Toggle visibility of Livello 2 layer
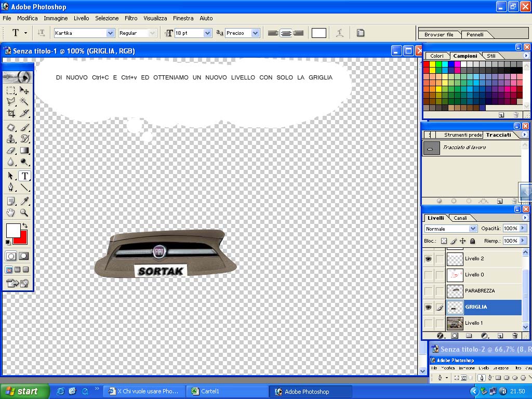Screen dimensions: 532x399 click(x=428, y=259)
